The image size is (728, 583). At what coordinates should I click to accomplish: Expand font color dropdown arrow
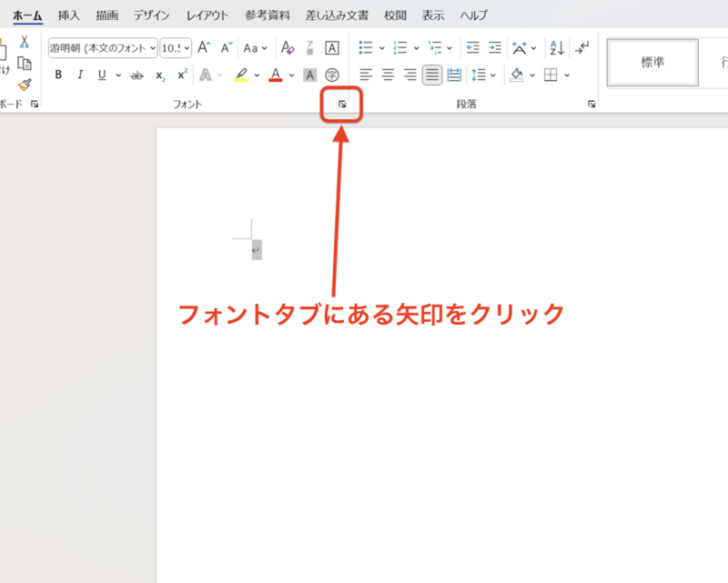click(x=291, y=75)
